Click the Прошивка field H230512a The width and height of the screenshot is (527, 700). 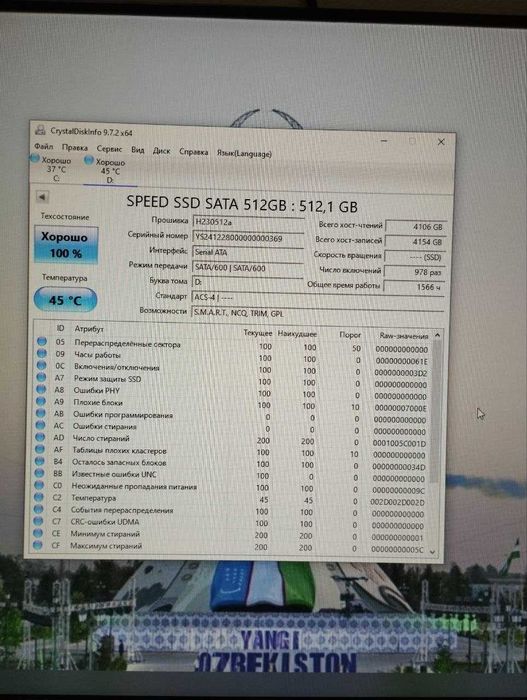[x=248, y=222]
